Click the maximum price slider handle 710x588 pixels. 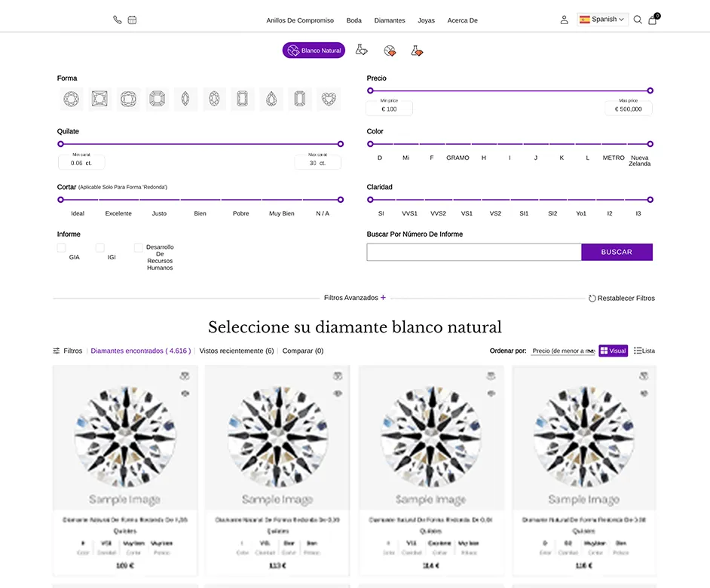pyautogui.click(x=650, y=89)
